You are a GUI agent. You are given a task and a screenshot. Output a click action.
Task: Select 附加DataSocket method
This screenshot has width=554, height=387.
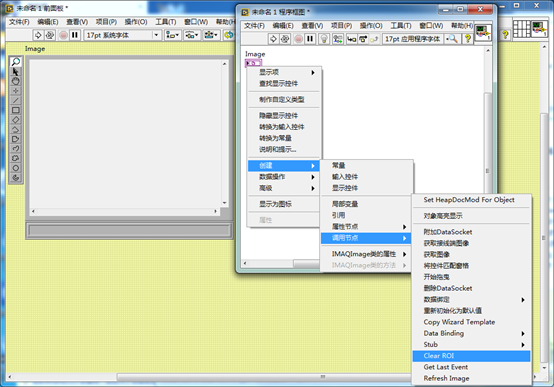[x=472, y=232]
